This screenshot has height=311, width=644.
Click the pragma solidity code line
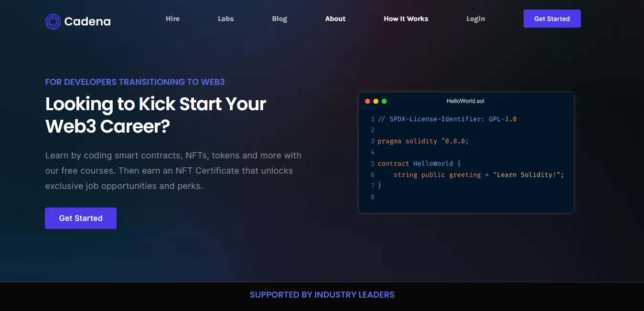click(423, 141)
